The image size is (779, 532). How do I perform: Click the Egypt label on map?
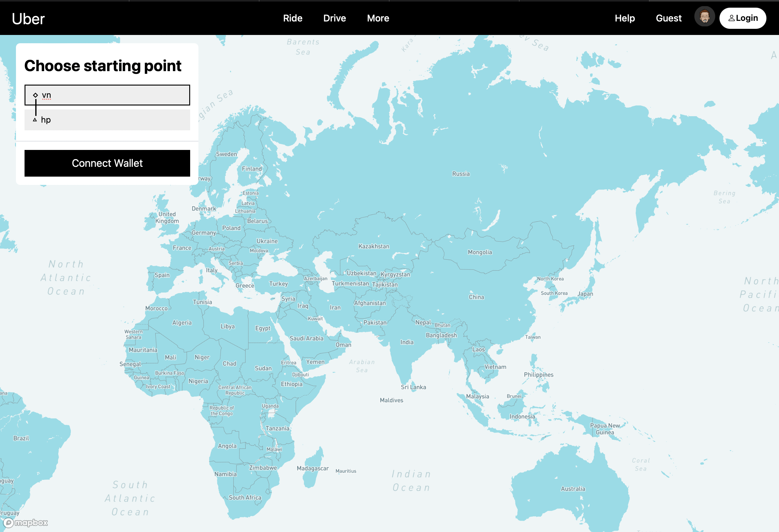coord(263,328)
